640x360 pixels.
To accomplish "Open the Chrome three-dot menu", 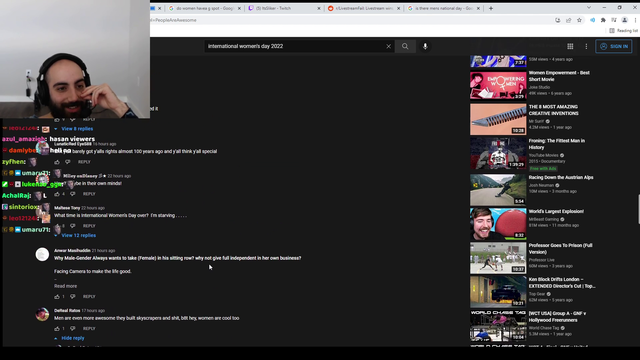I will click(635, 20).
